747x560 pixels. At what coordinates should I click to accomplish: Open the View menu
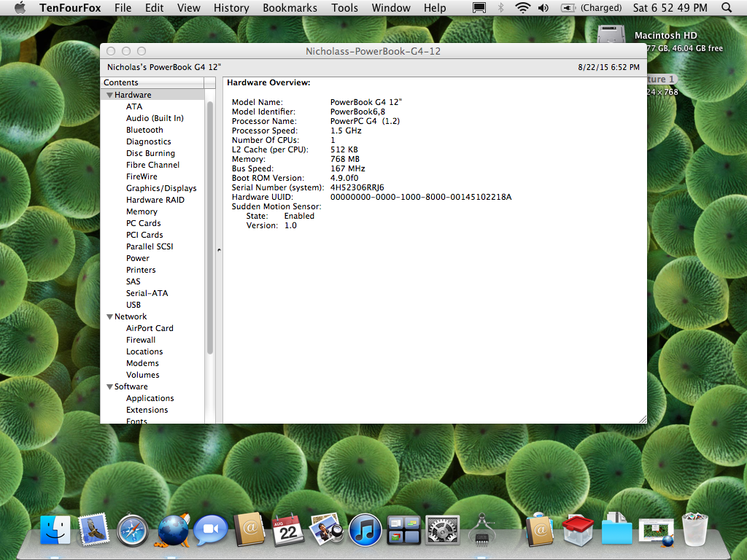pos(189,7)
